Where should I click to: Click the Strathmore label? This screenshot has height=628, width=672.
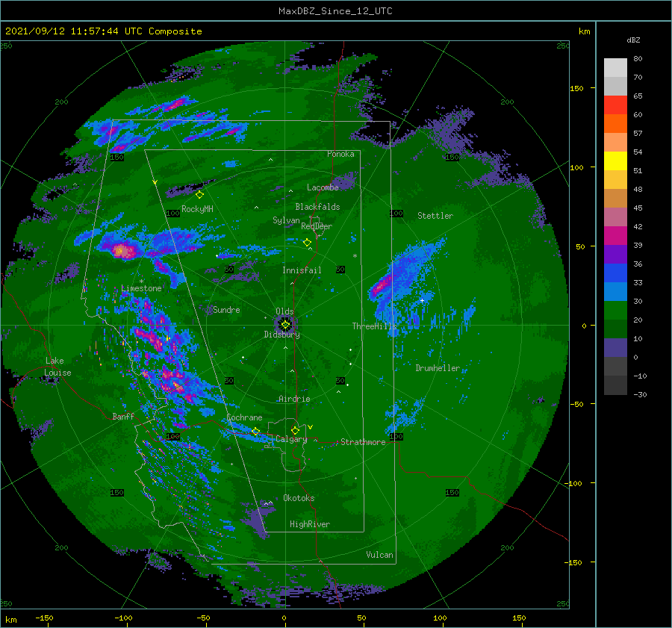[x=363, y=442]
